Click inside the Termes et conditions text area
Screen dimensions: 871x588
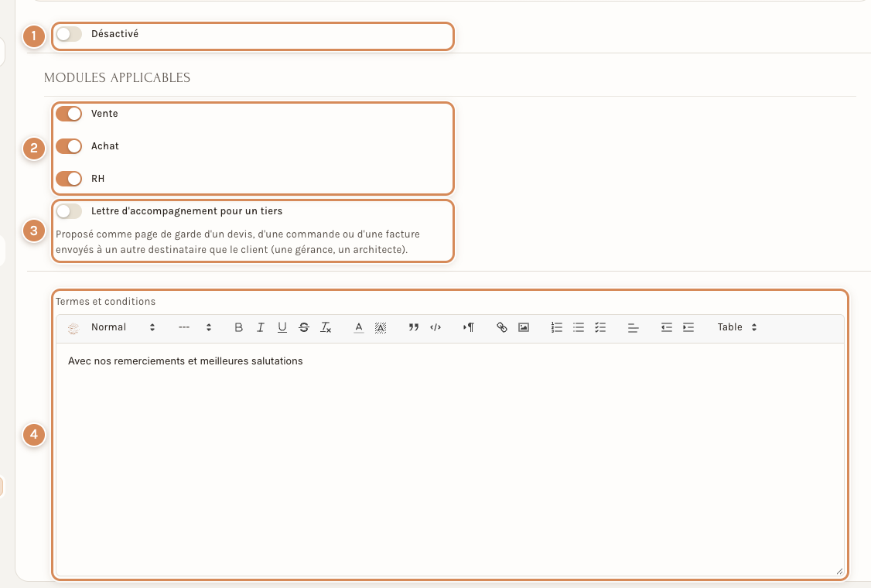point(450,459)
